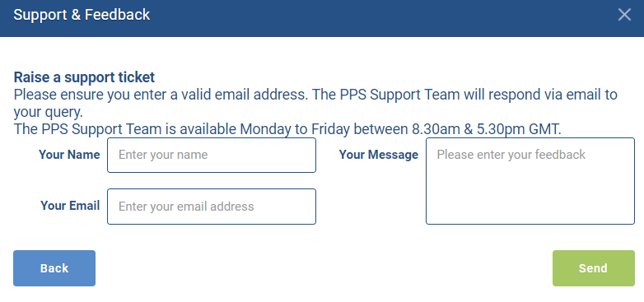This screenshot has height=302, width=644.
Task: Click the "Raise a support ticket" heading
Action: [x=84, y=77]
